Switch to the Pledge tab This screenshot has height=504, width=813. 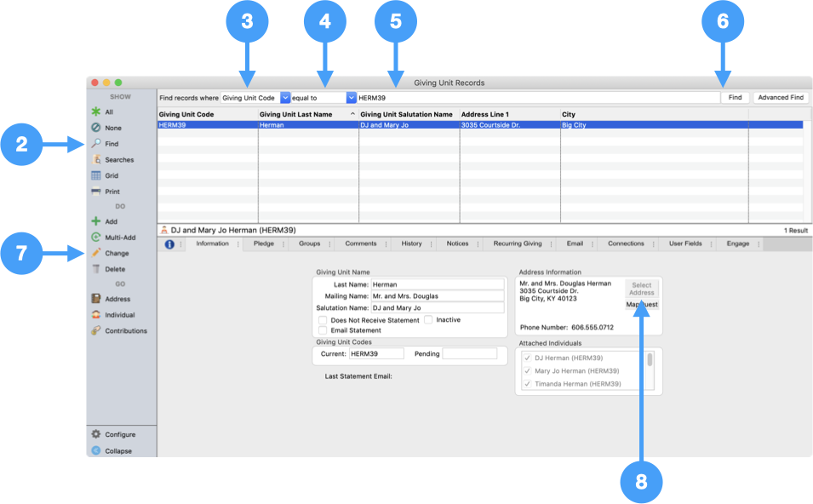pyautogui.click(x=263, y=243)
